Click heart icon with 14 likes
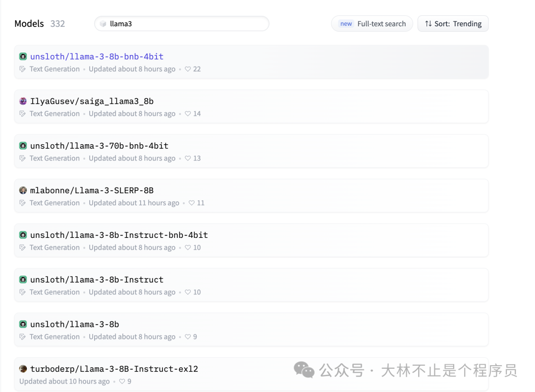 [x=188, y=113]
